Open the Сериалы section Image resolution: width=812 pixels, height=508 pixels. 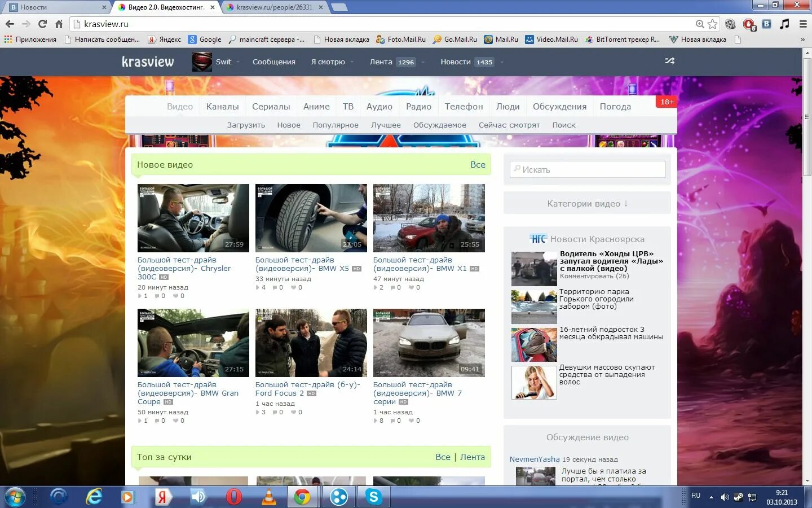271,107
